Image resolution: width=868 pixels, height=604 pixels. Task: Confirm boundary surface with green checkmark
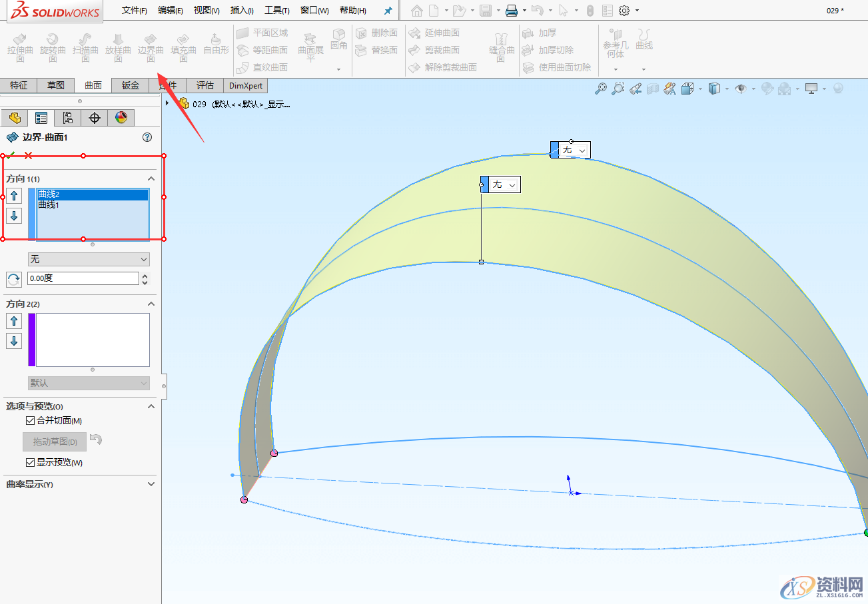point(11,155)
